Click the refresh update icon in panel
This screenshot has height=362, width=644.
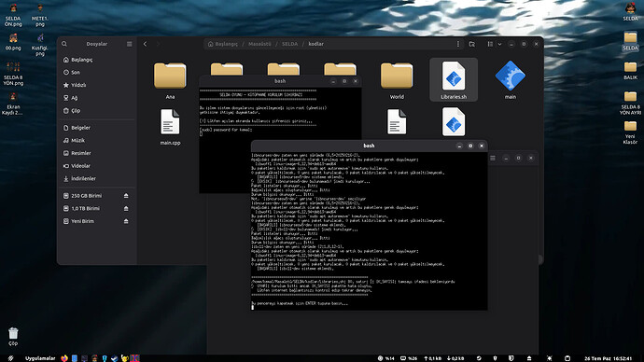tap(479, 358)
